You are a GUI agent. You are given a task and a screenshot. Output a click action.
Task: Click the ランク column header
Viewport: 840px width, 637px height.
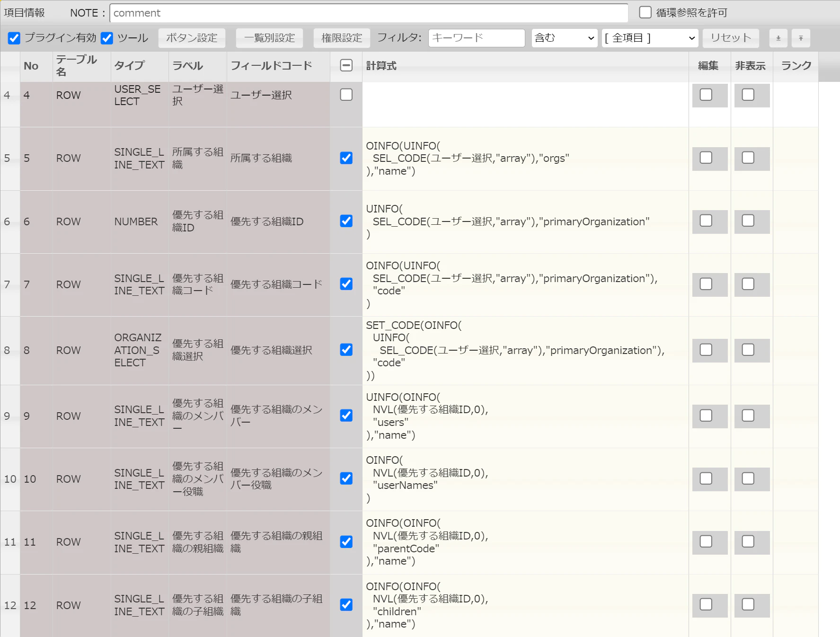click(x=796, y=66)
